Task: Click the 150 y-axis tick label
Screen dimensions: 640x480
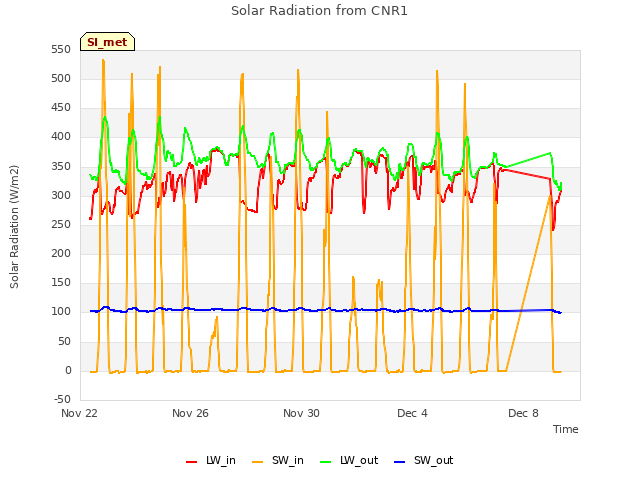Action: pos(61,282)
